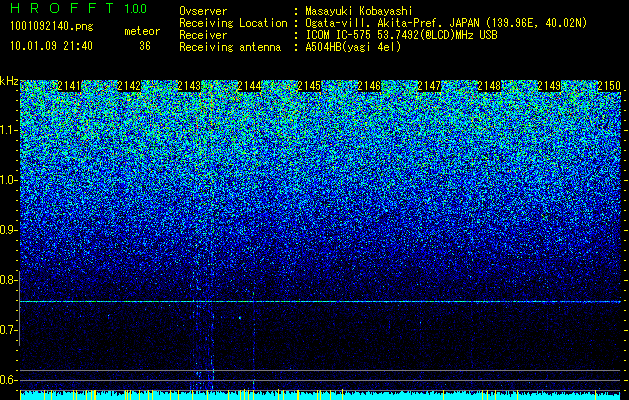The height and width of the screenshot is (400, 629).
Task: Click the 0.9 frequency axis label
Action: (8, 230)
